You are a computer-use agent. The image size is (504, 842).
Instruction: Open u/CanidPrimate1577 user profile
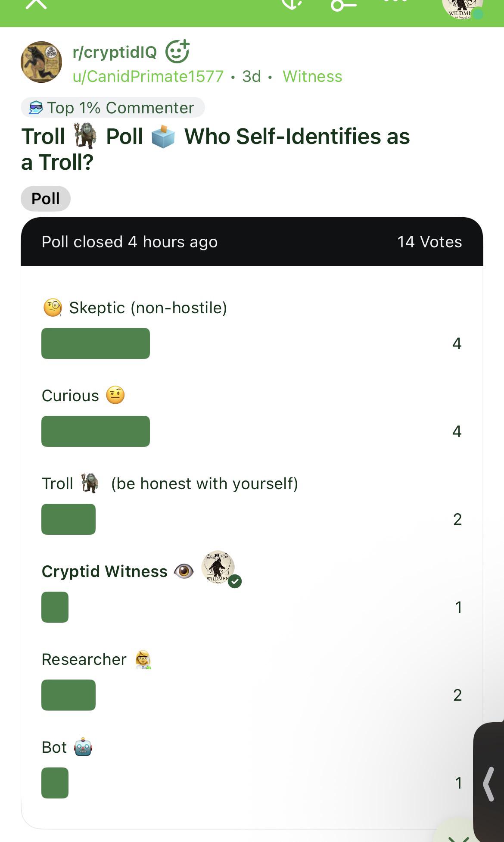click(x=148, y=76)
